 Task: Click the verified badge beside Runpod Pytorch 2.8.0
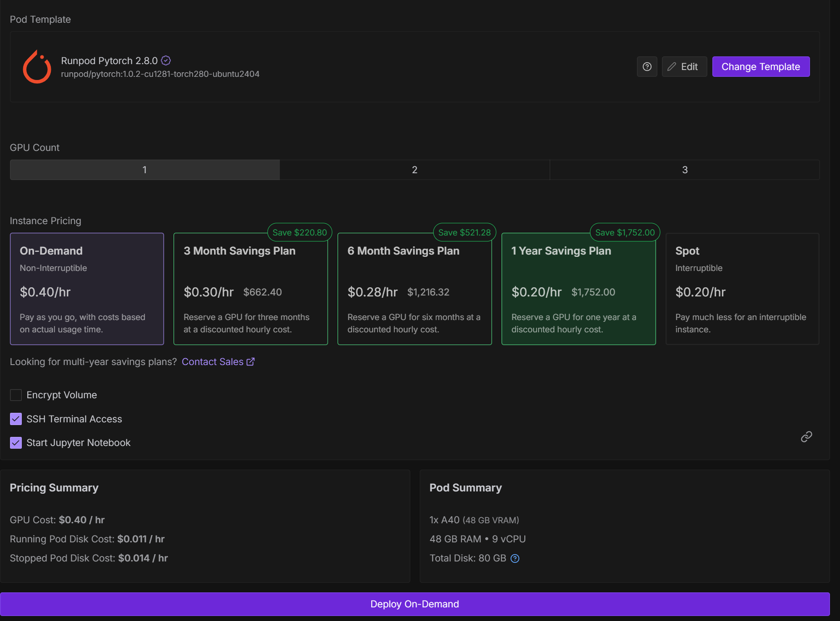(x=166, y=60)
